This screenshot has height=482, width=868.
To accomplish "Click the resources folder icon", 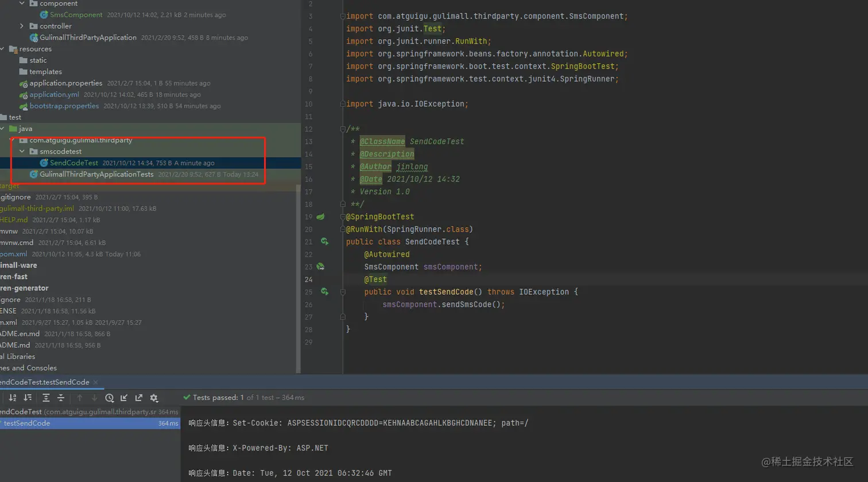I will tap(13, 49).
